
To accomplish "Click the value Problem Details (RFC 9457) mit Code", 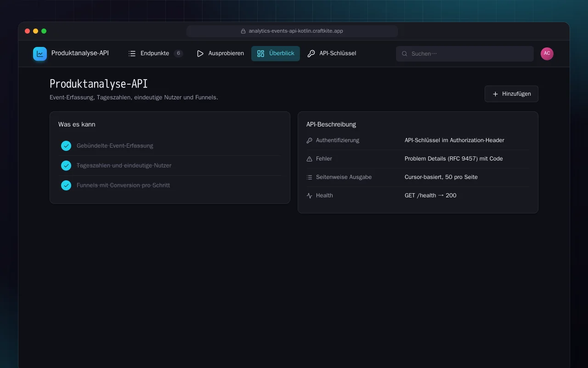I will pos(454,159).
